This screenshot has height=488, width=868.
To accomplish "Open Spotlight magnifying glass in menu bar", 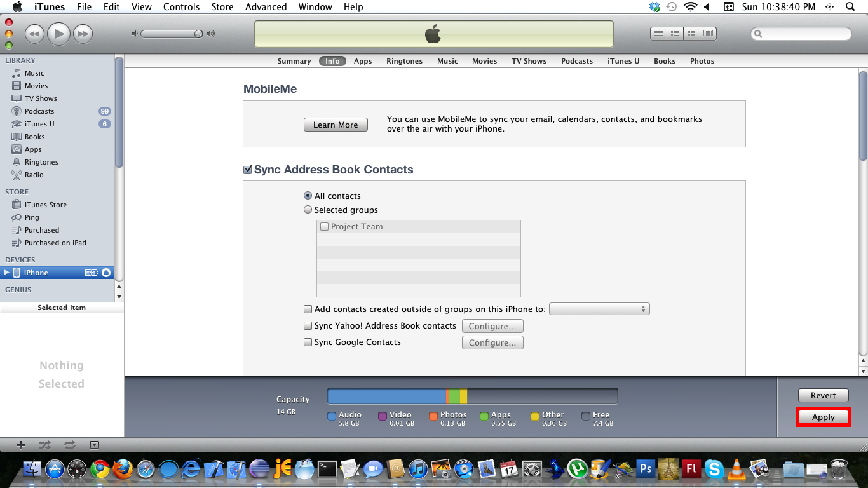I will pyautogui.click(x=850, y=7).
